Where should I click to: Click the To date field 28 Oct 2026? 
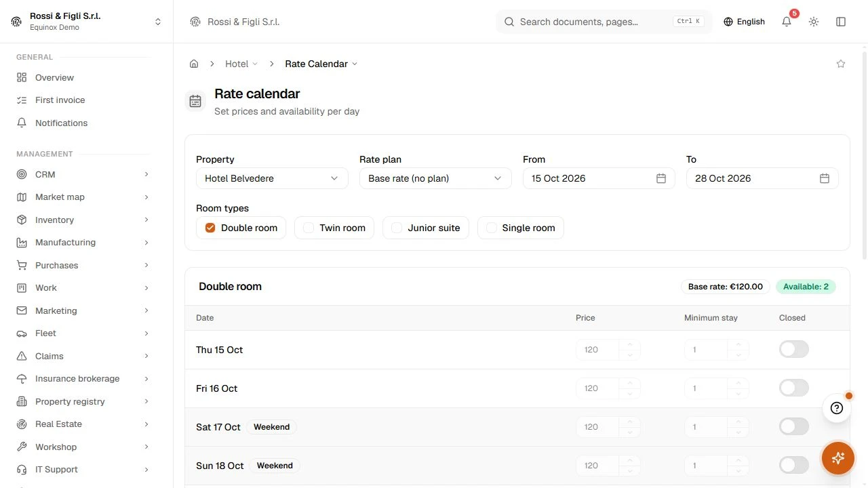pyautogui.click(x=762, y=178)
